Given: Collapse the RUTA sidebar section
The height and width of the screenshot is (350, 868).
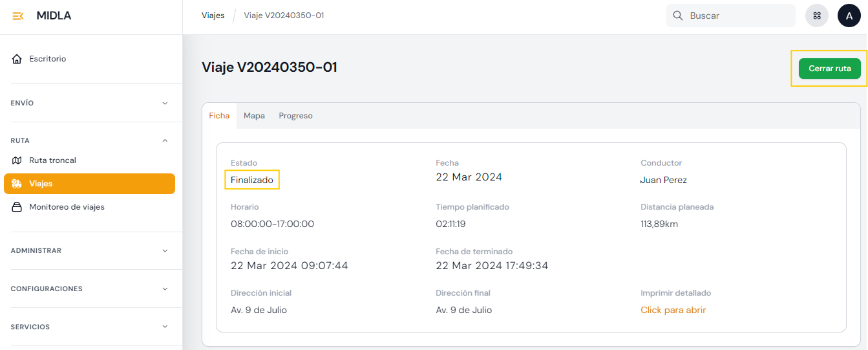Looking at the screenshot, I should [x=165, y=140].
